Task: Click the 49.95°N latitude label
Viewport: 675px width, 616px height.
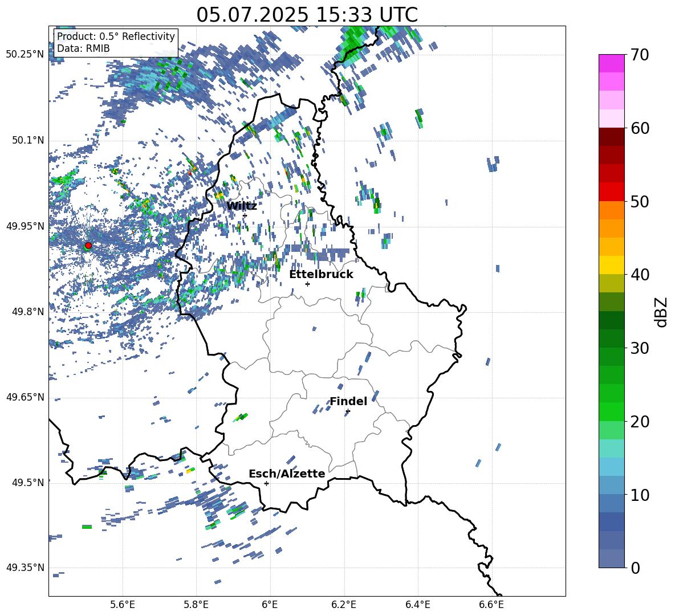Action: point(25,226)
